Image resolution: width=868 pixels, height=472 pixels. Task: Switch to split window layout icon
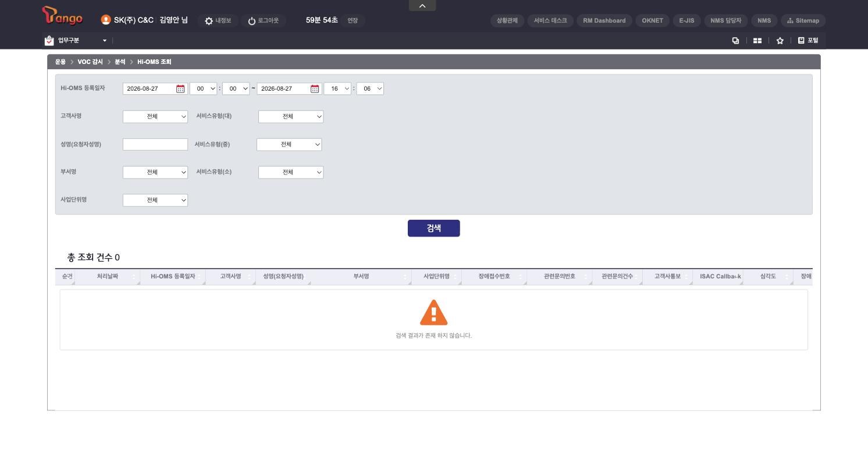(757, 41)
